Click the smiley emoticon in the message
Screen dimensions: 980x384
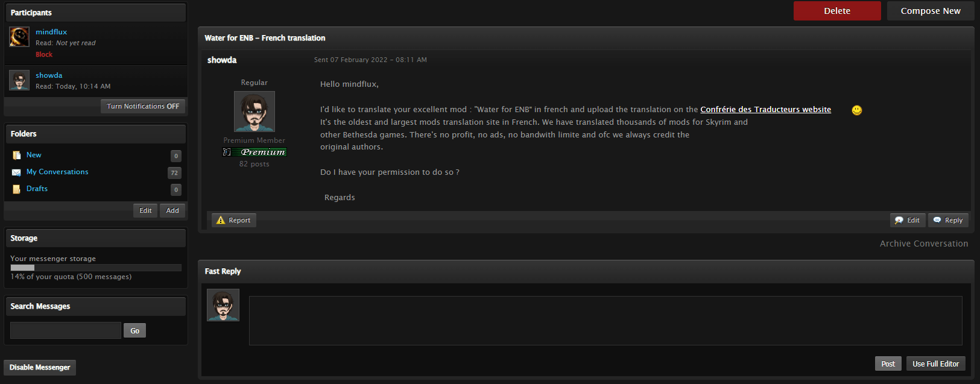(x=856, y=110)
